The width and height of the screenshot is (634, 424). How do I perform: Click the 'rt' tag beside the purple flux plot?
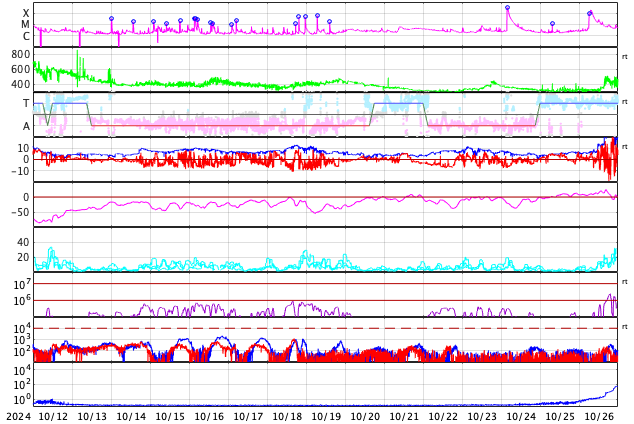pos(625,282)
